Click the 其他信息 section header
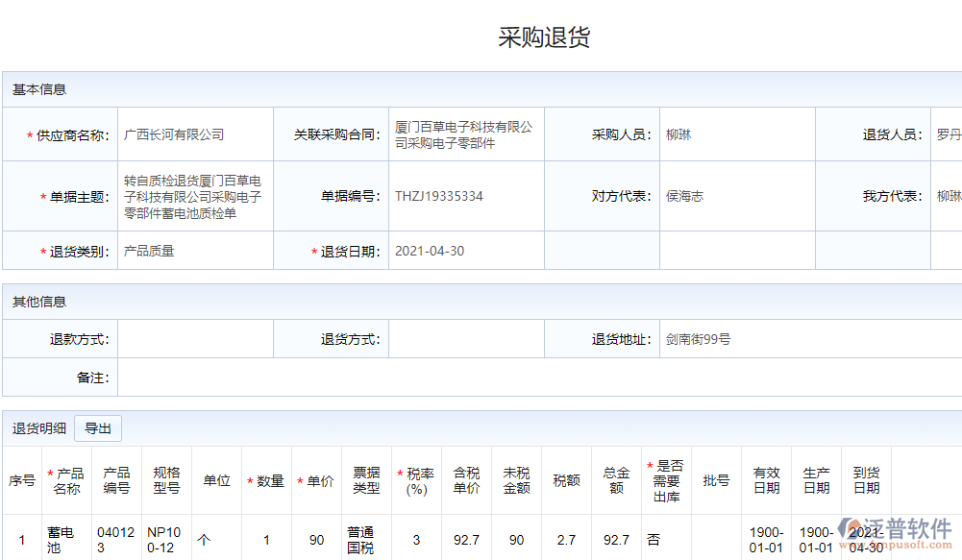The image size is (962, 560). point(39,302)
